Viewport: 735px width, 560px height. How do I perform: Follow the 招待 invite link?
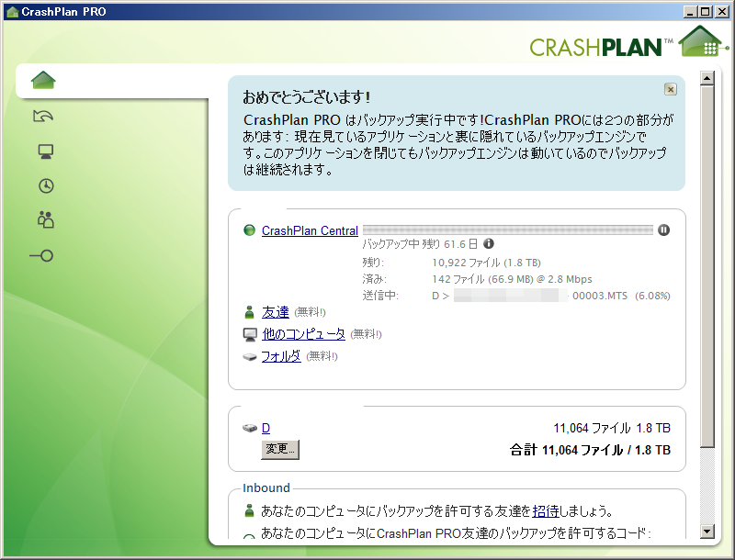546,510
